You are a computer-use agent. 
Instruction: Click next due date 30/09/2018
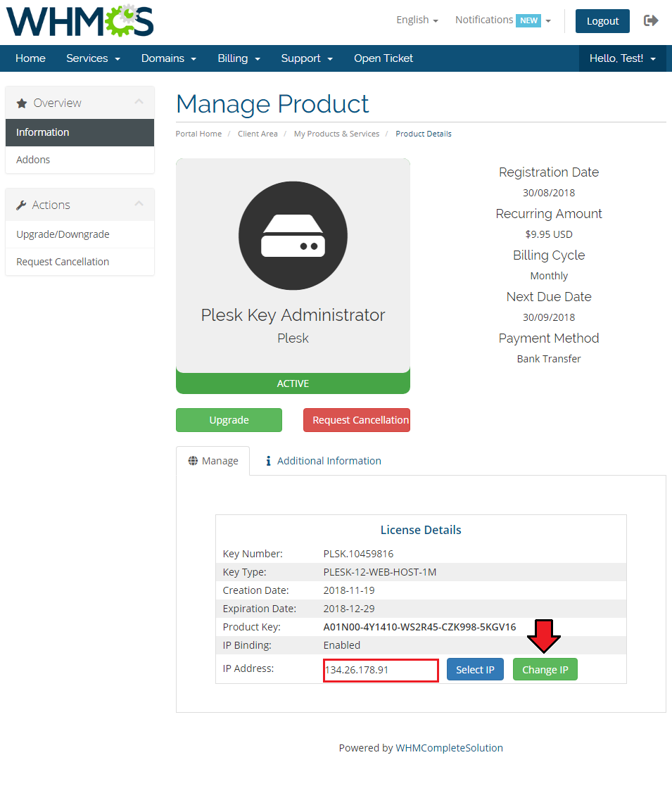549,317
